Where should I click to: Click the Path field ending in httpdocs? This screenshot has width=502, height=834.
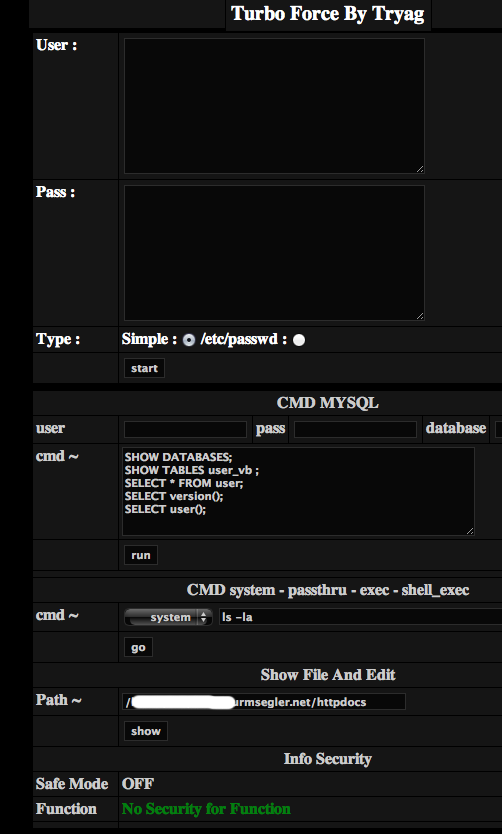coord(264,702)
